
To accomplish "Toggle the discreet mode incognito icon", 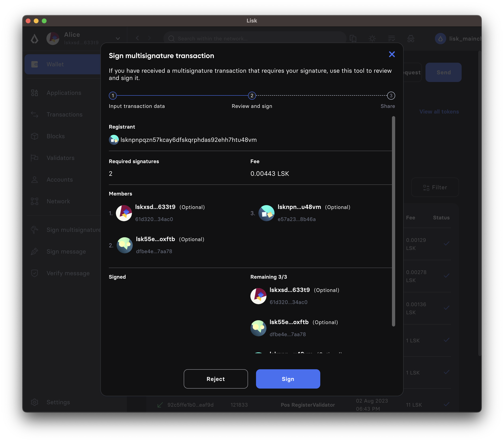I will (x=411, y=39).
